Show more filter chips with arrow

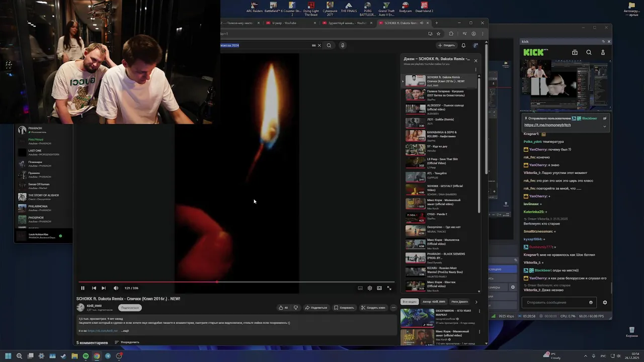[x=476, y=302]
